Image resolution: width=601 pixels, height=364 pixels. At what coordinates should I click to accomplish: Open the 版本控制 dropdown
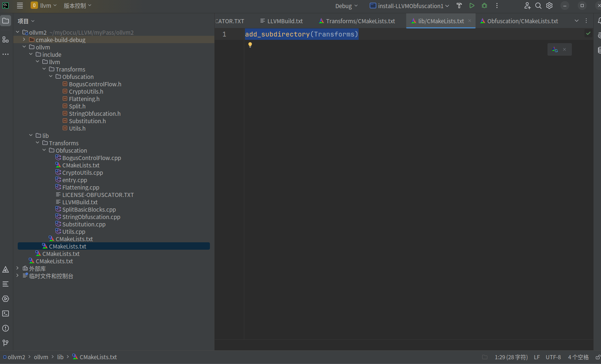pyautogui.click(x=77, y=6)
